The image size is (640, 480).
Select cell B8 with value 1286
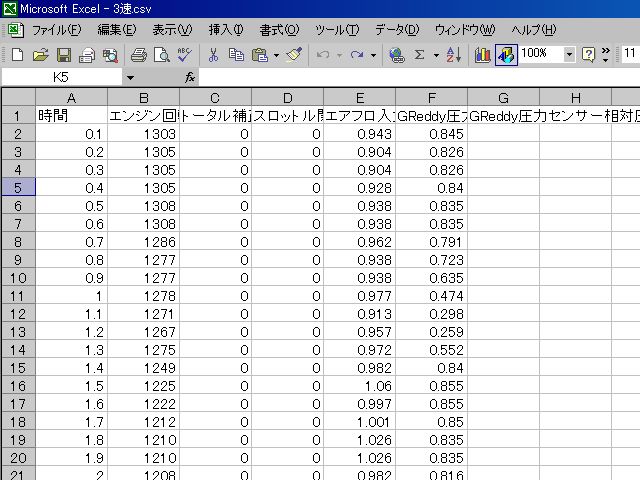pos(144,242)
